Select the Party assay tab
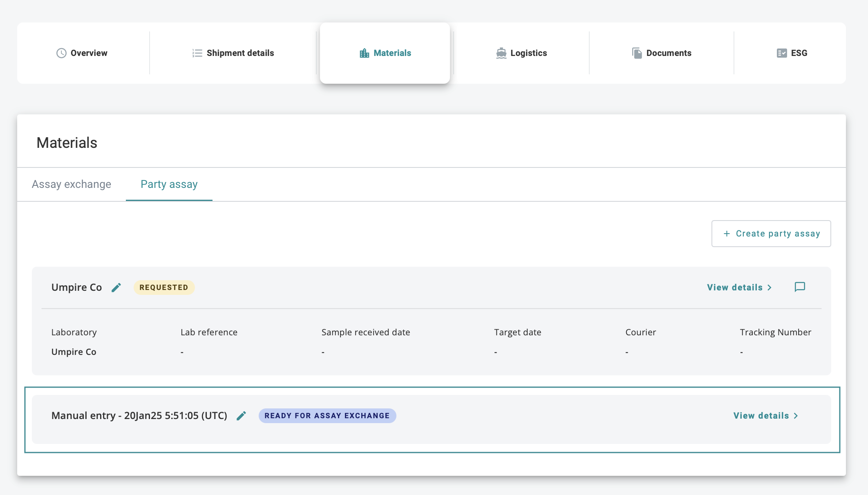 (x=169, y=184)
